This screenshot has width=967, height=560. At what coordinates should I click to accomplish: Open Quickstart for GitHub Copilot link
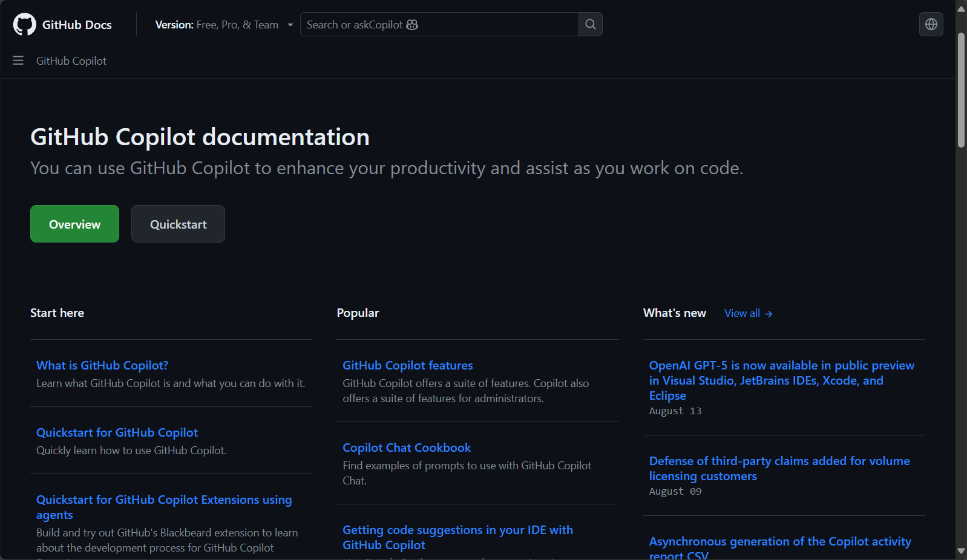coord(117,432)
